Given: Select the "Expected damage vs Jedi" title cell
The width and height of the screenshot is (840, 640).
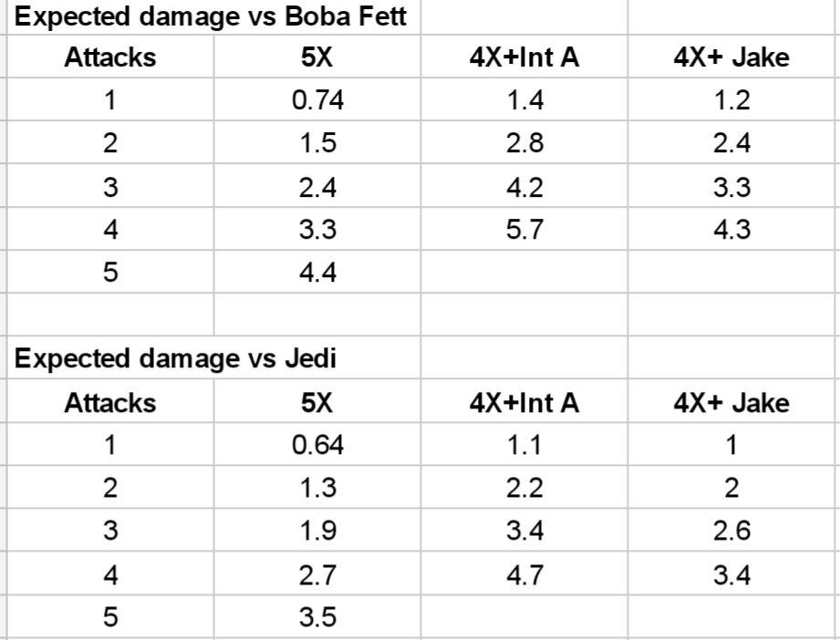Looking at the screenshot, I should [176, 358].
